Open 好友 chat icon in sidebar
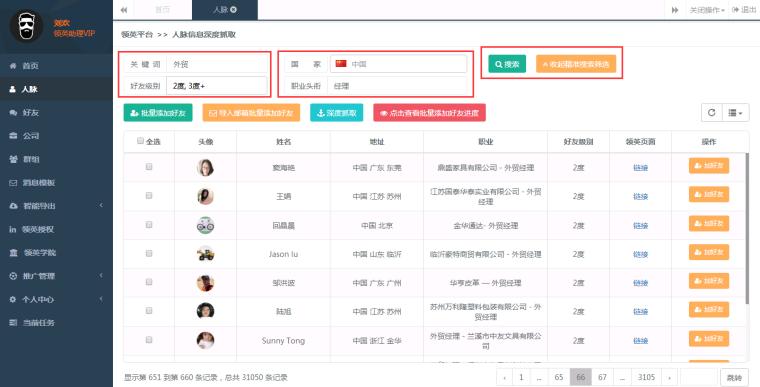This screenshot has height=387, width=760. coord(13,113)
